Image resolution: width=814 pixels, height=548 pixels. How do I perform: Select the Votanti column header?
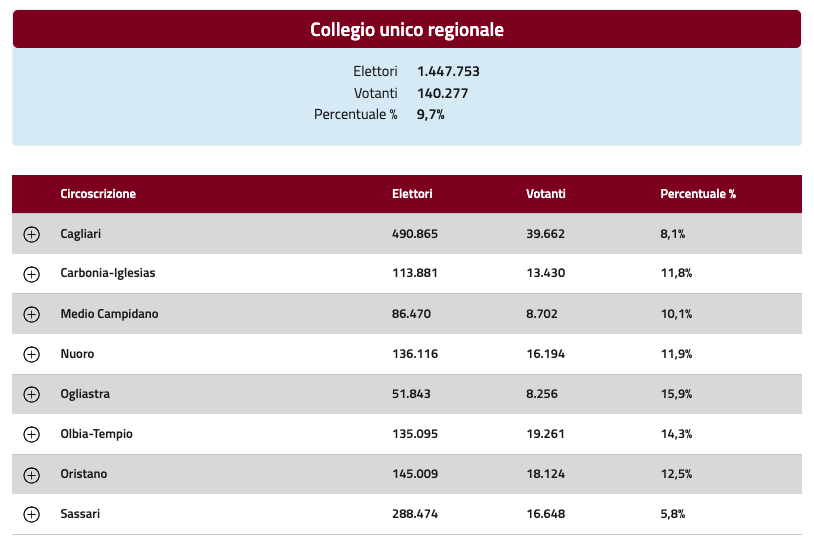tap(546, 194)
